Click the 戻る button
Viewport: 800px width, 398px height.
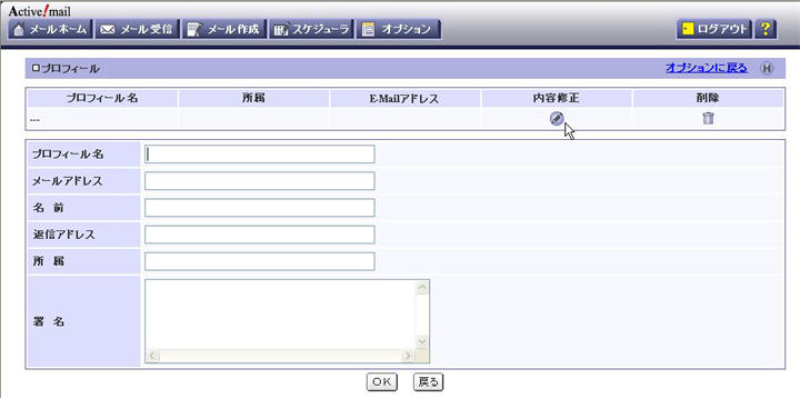[x=428, y=382]
